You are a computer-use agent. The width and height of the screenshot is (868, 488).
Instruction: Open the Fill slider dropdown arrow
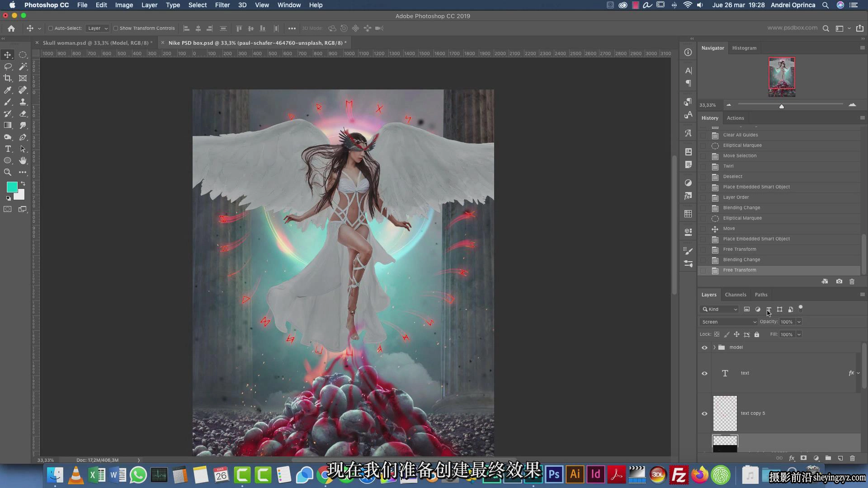click(799, 335)
